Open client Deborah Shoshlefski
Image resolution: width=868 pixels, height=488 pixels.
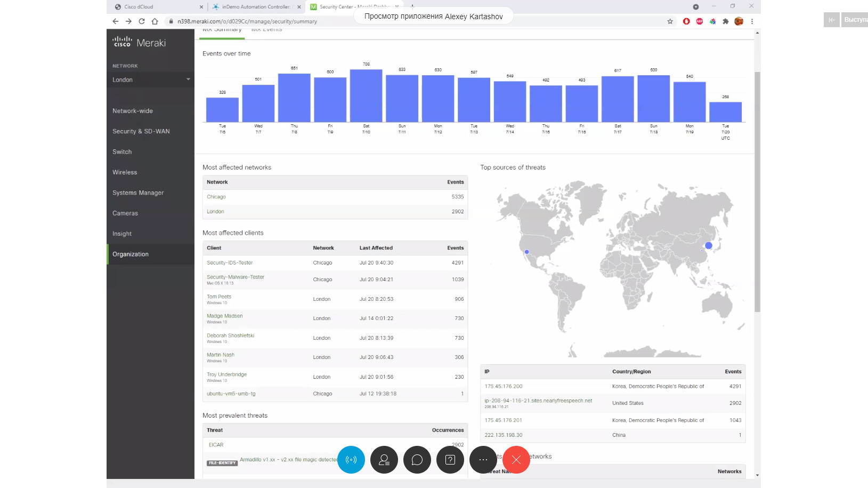point(231,335)
